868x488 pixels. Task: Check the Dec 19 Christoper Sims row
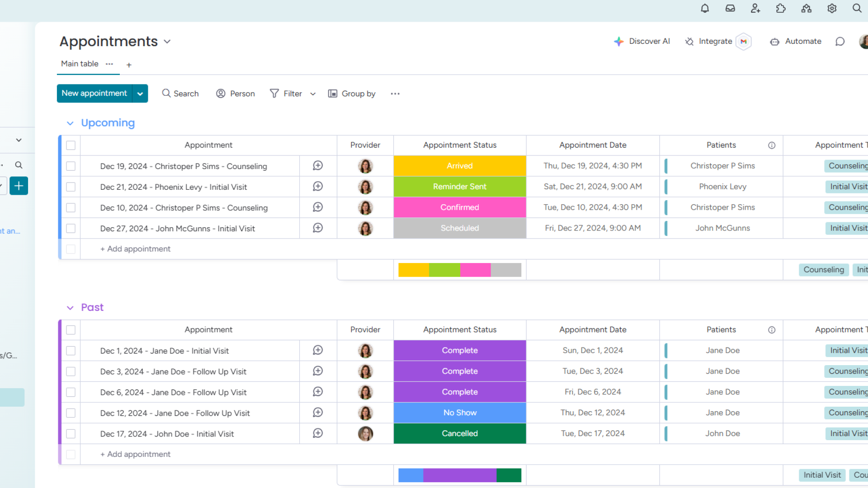[71, 166]
